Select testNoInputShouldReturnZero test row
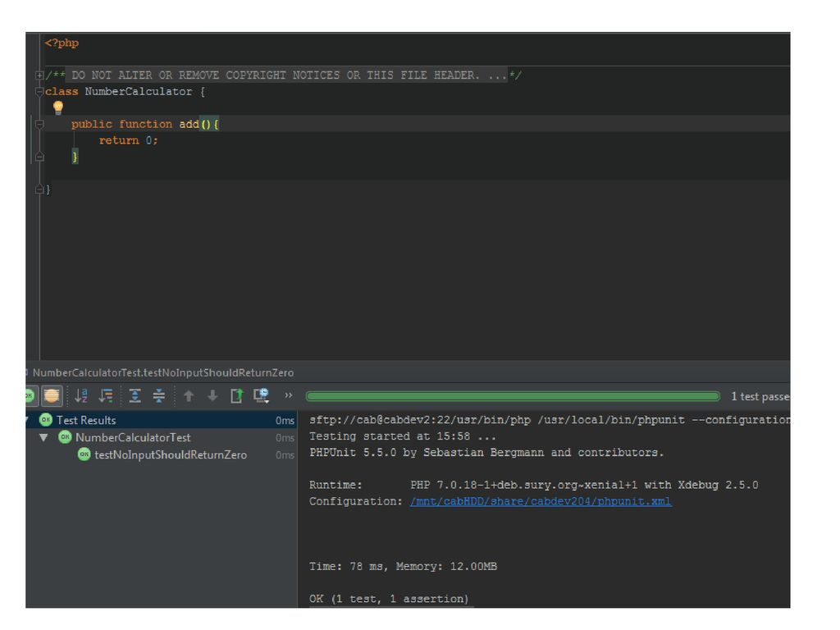The image size is (840, 630). (161, 454)
